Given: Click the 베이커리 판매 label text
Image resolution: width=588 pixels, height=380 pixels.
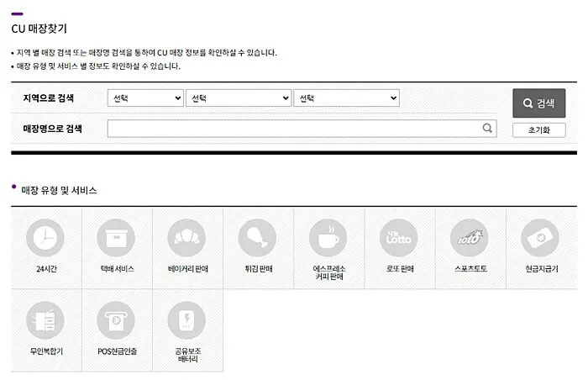Looking at the screenshot, I should point(188,269).
